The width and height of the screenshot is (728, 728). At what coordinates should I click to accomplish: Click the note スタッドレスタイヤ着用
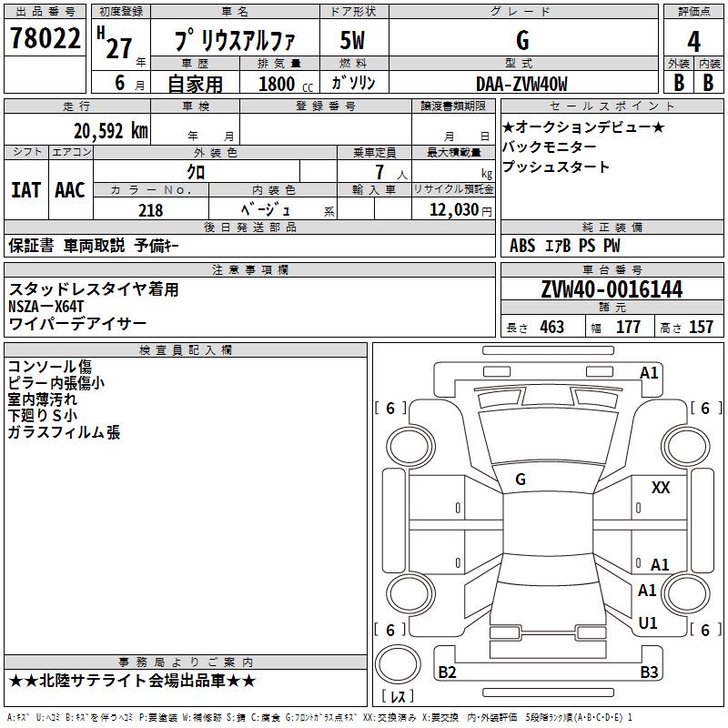click(94, 289)
